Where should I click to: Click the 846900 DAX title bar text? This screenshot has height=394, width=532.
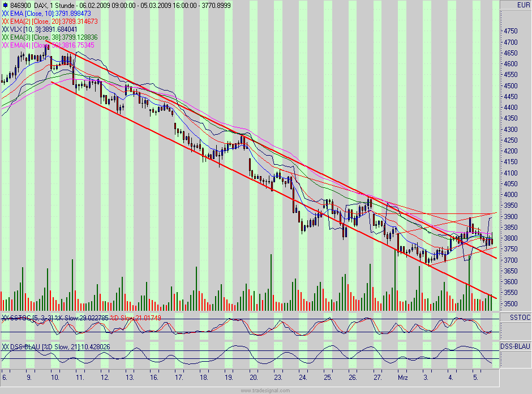click(x=34, y=5)
